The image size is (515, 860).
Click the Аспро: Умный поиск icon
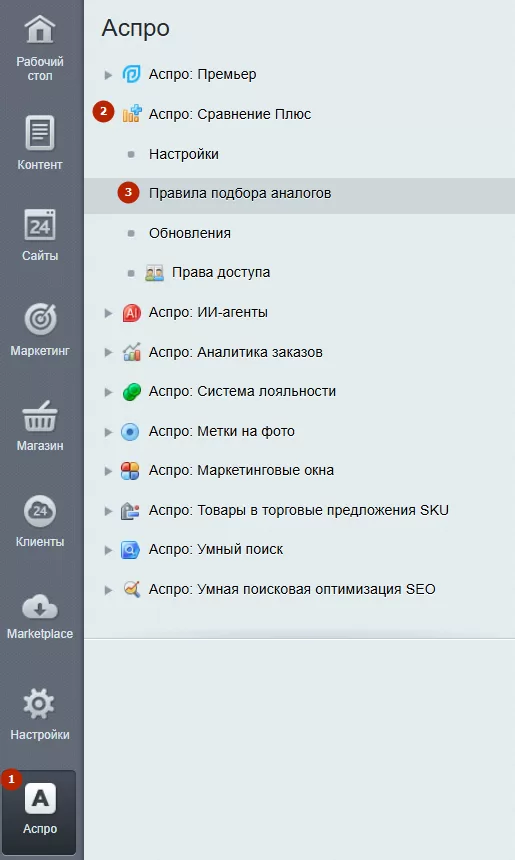coord(130,550)
